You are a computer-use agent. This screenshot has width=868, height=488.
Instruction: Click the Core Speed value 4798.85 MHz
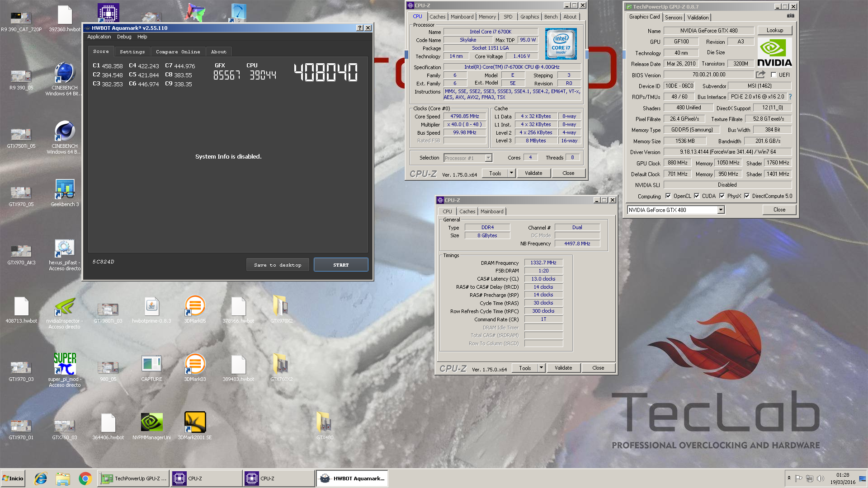point(464,116)
